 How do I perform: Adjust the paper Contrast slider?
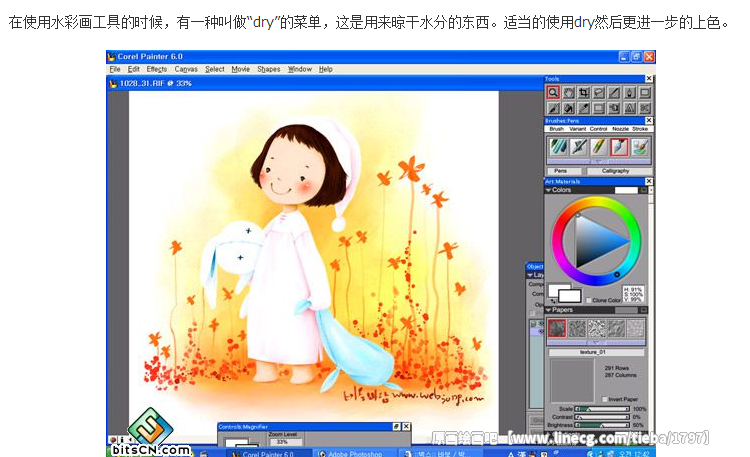point(603,417)
